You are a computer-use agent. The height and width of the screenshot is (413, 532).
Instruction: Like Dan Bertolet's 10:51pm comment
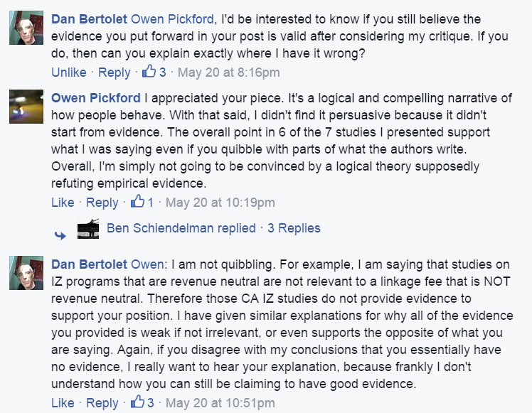coord(63,403)
